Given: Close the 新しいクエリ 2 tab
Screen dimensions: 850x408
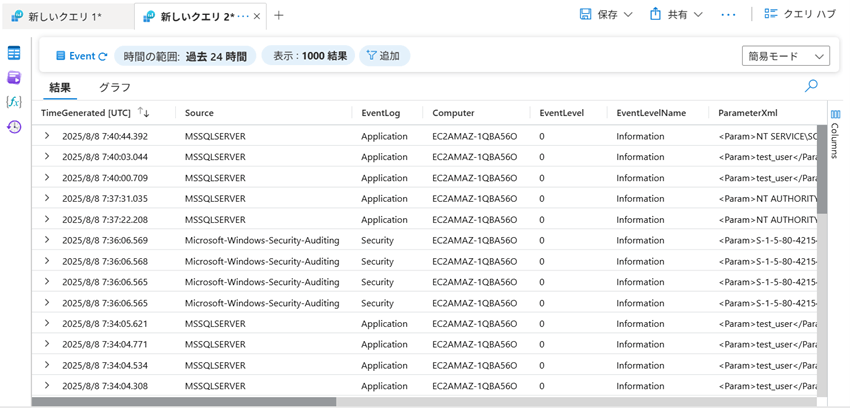Looking at the screenshot, I should pos(257,17).
